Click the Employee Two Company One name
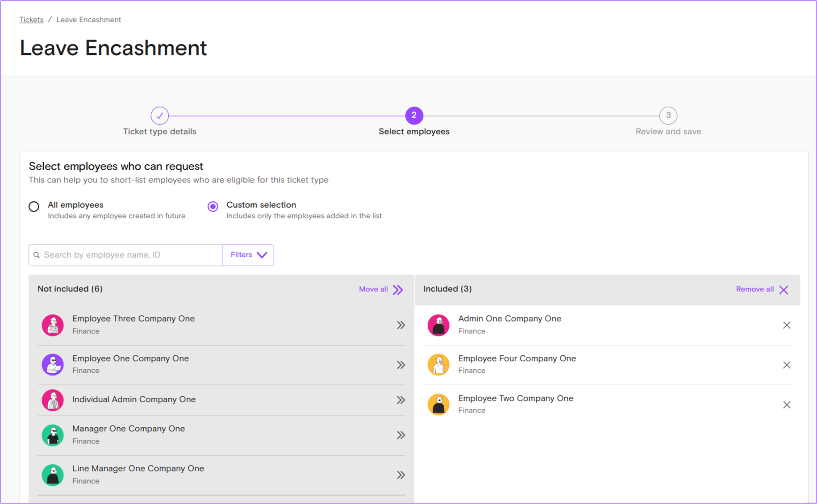This screenshot has width=817, height=504. (x=516, y=398)
